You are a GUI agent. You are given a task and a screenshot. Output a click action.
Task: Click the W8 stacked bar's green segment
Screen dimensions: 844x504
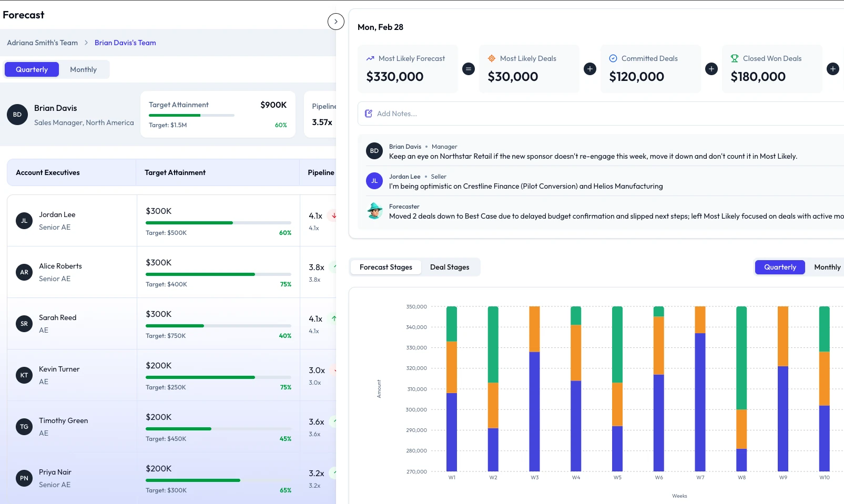[741, 358]
